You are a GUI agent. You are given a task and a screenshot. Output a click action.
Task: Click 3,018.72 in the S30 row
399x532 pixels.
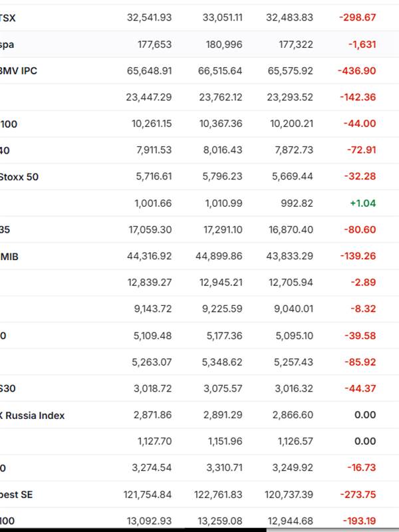pos(153,388)
